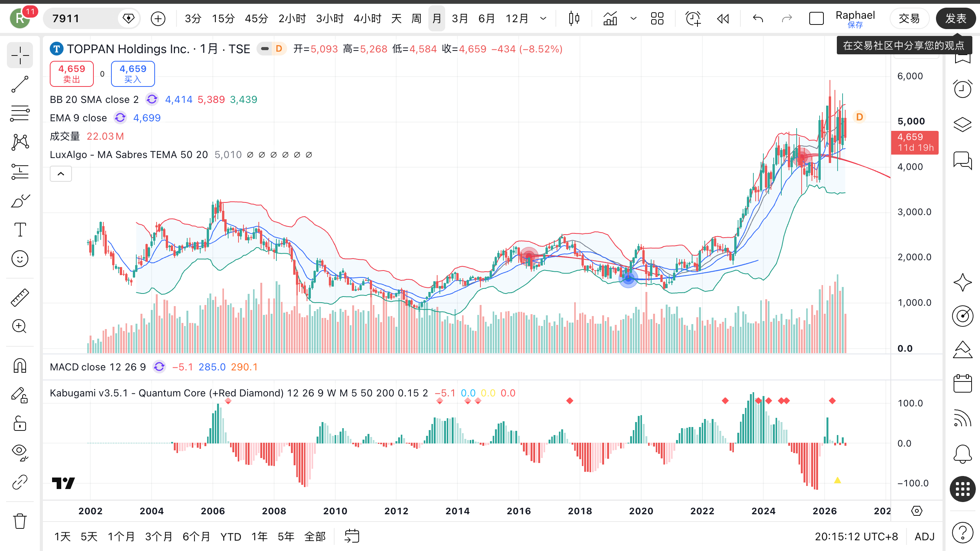The width and height of the screenshot is (980, 551).
Task: Switch to the 15分 timeframe
Action: (223, 18)
